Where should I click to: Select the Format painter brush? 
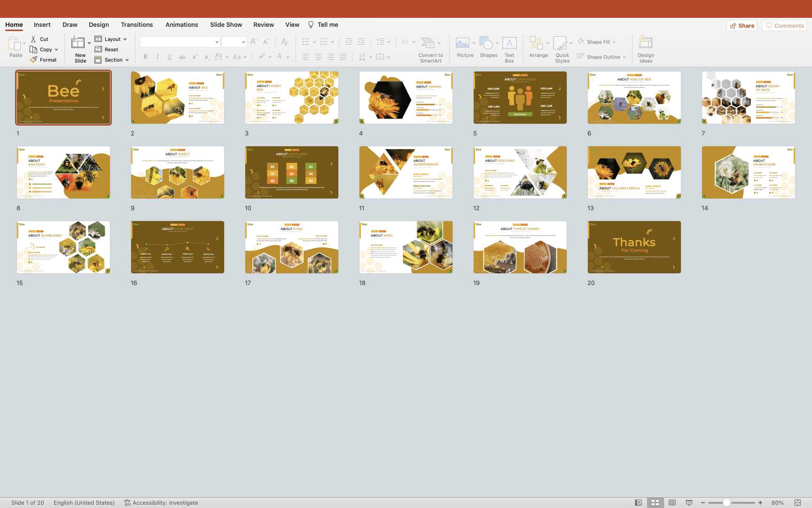tap(34, 60)
